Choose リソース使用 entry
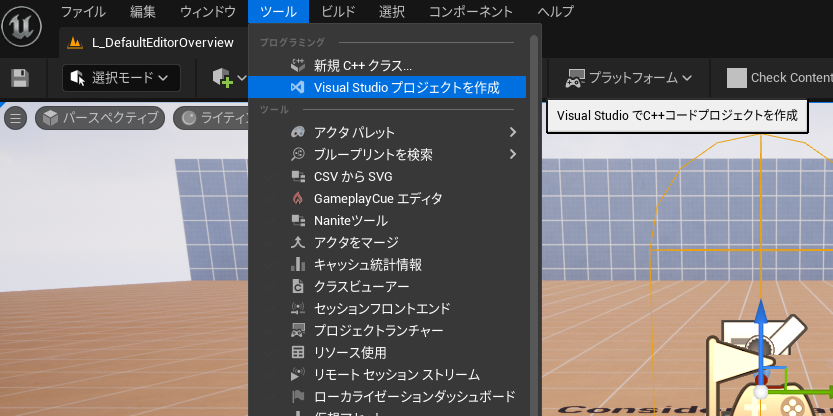 [x=387, y=352]
